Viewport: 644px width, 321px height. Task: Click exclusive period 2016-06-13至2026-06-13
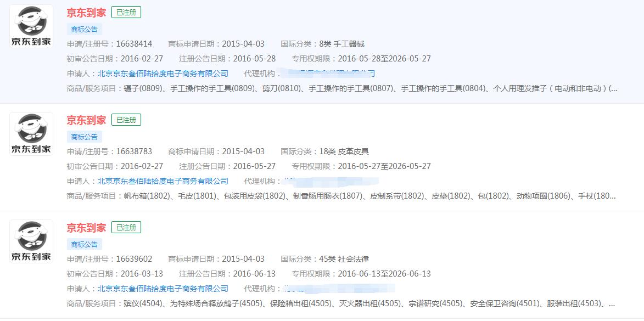click(384, 274)
